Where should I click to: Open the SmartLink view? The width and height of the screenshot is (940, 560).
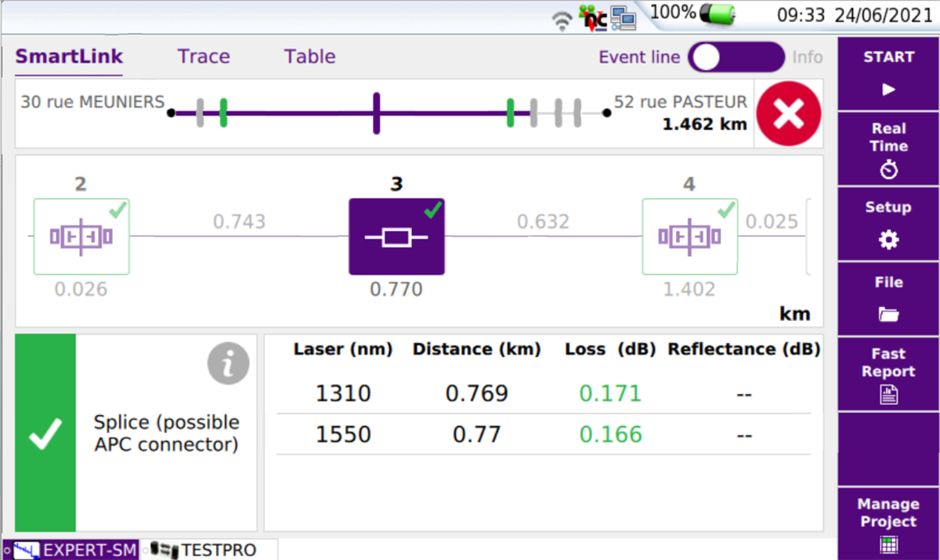pyautogui.click(x=68, y=56)
